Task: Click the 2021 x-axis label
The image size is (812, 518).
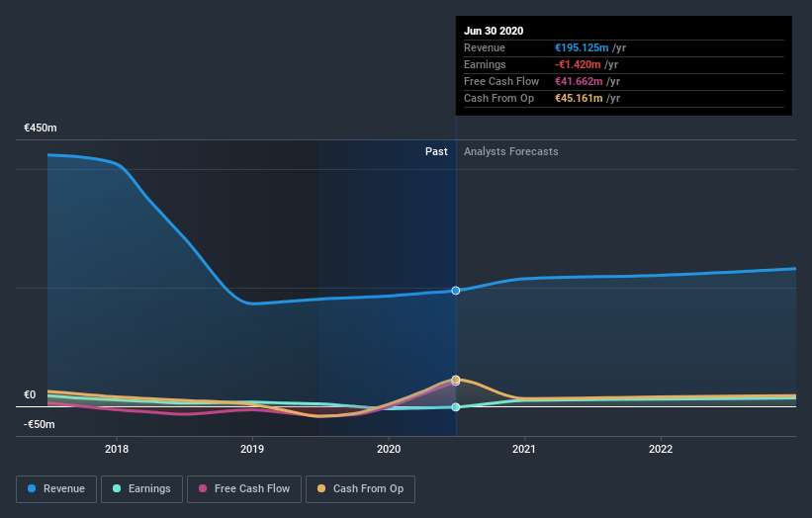Action: [x=524, y=449]
